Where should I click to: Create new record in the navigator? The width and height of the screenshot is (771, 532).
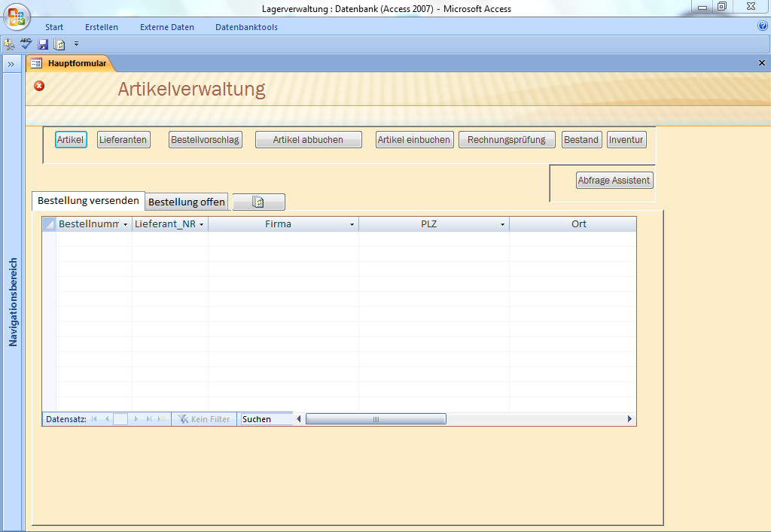162,419
